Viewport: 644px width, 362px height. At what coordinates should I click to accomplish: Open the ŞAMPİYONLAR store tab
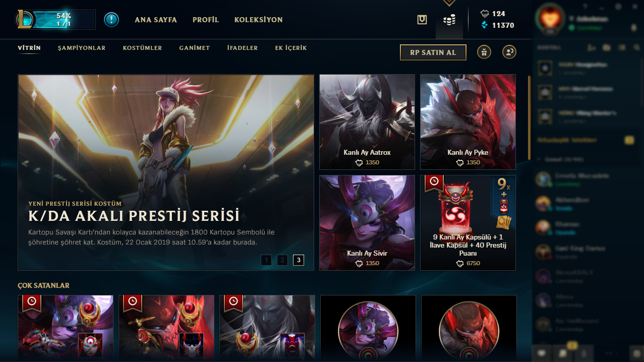(82, 48)
